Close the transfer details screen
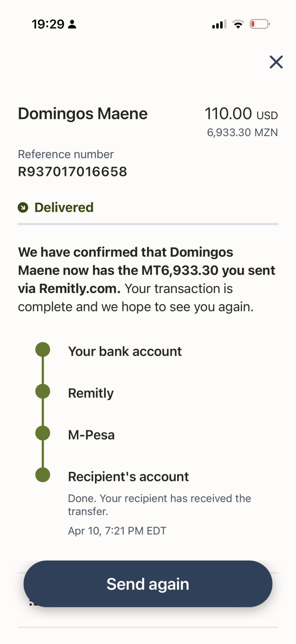 coord(276,62)
